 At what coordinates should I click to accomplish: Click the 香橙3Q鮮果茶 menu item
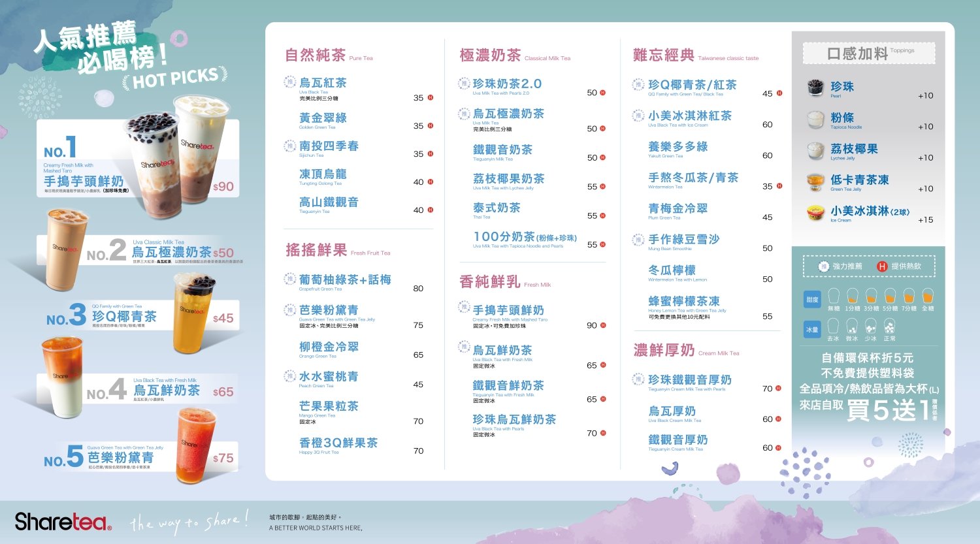[x=338, y=445]
